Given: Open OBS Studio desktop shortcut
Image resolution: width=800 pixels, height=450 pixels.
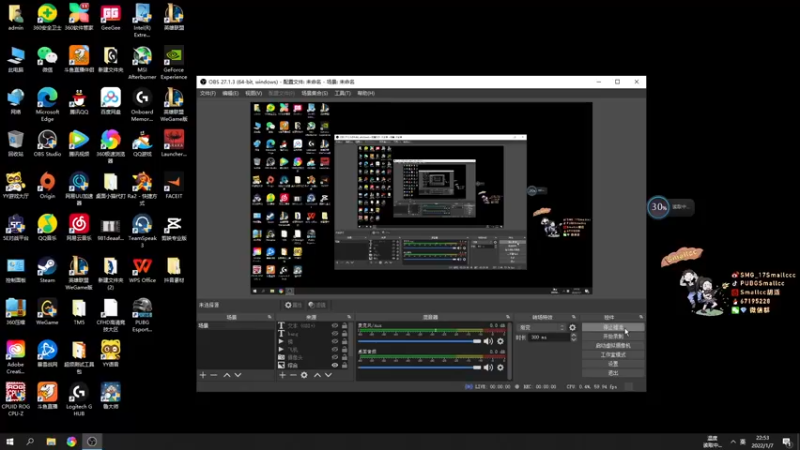Looking at the screenshot, I should point(47,143).
